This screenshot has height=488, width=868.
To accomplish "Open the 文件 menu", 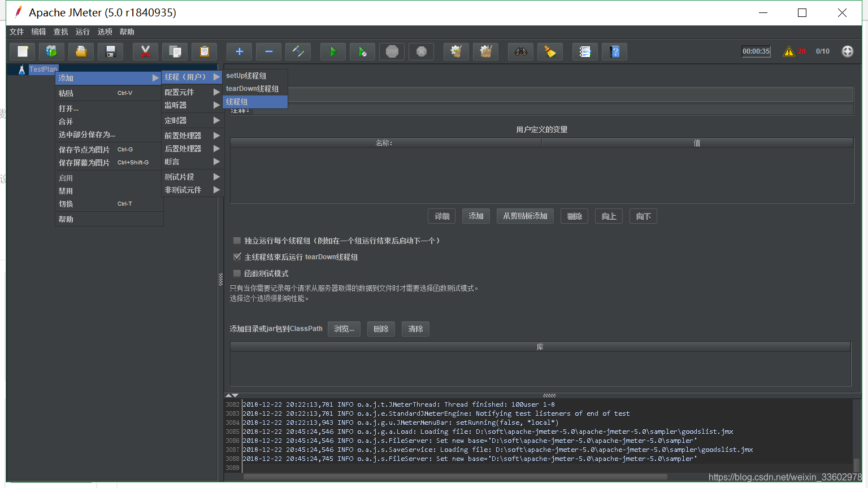I will click(17, 32).
